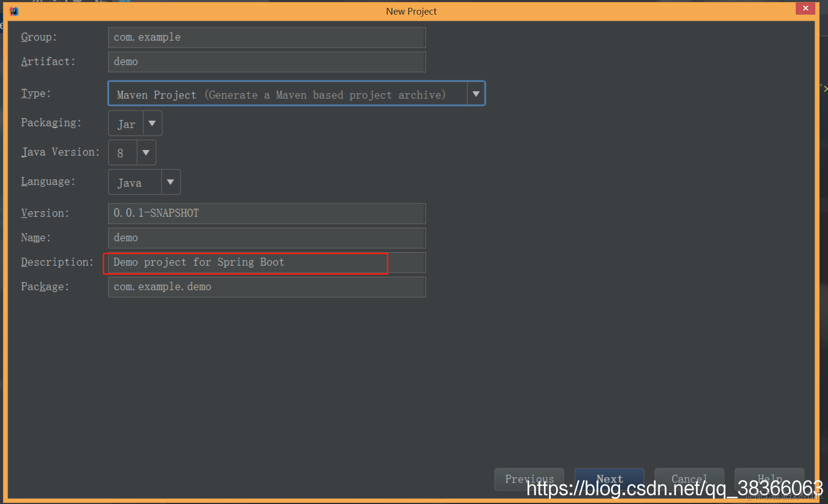Click the IntelliJ icon in title bar

pos(14,11)
